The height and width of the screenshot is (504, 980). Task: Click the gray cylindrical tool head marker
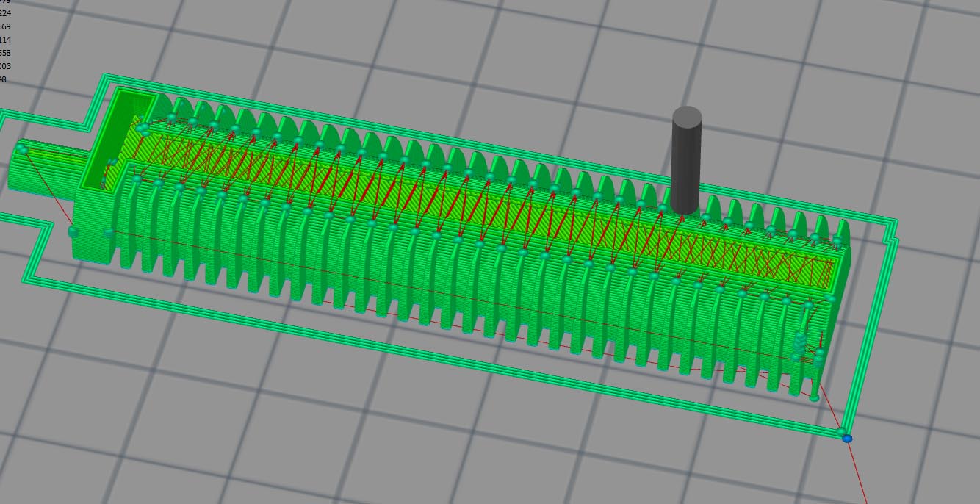(686, 160)
